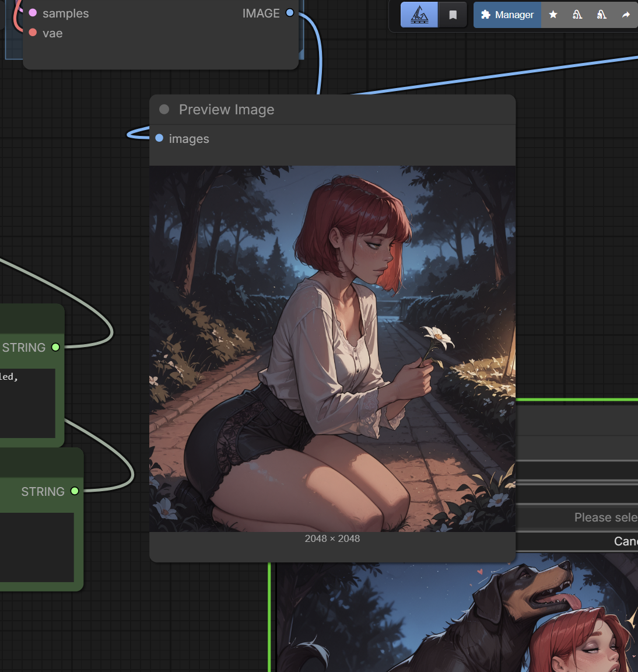This screenshot has width=638, height=672.
Task: Click the 'Canc' button on the right node
Action: pyautogui.click(x=577, y=541)
